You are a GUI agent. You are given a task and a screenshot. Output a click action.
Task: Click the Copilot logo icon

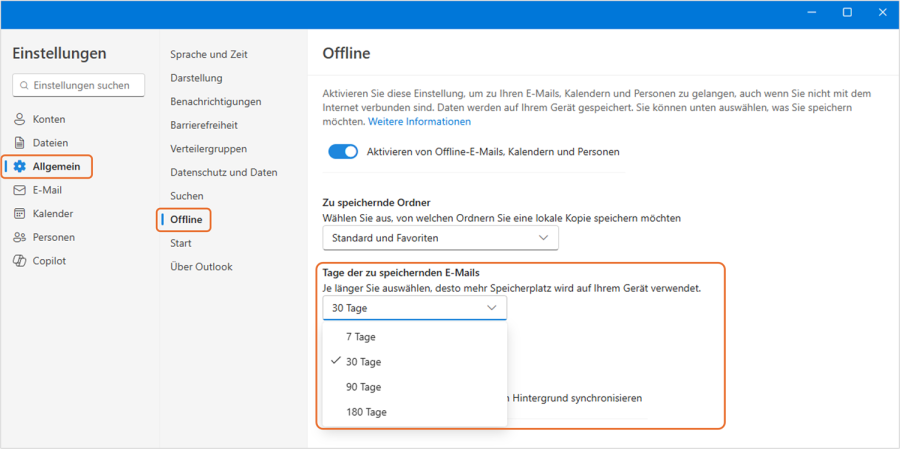click(x=20, y=261)
